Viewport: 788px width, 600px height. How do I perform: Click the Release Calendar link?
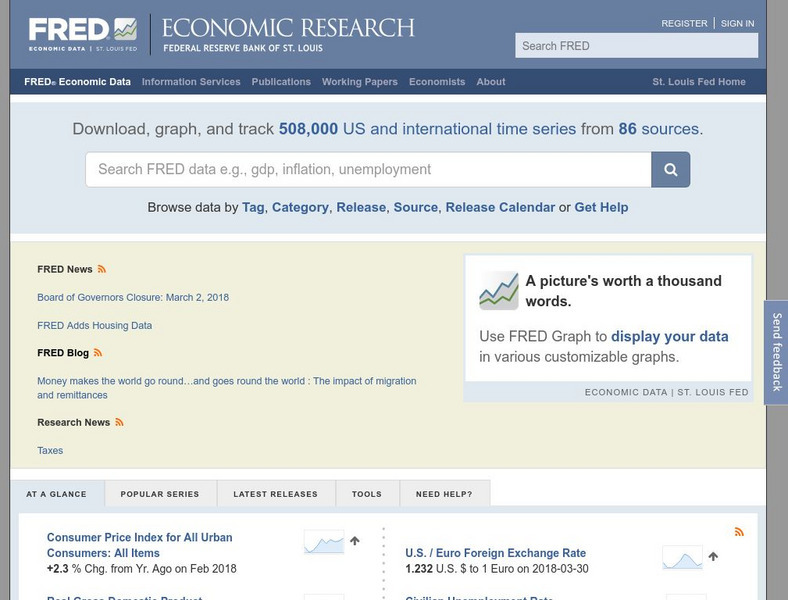pos(500,207)
